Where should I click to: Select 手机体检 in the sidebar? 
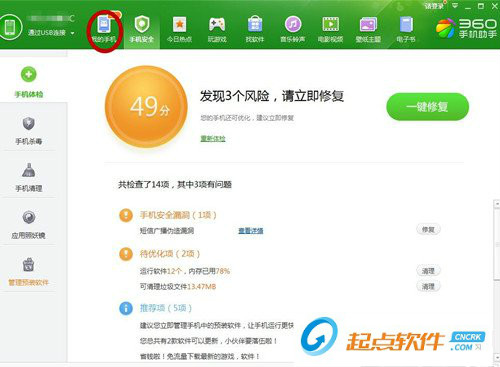pyautogui.click(x=29, y=82)
